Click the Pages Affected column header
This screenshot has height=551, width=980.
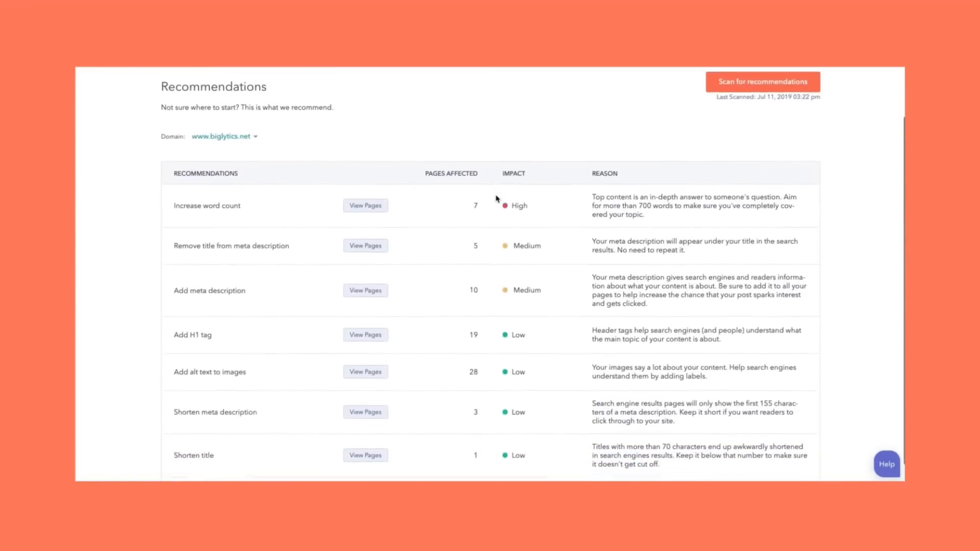tap(451, 173)
